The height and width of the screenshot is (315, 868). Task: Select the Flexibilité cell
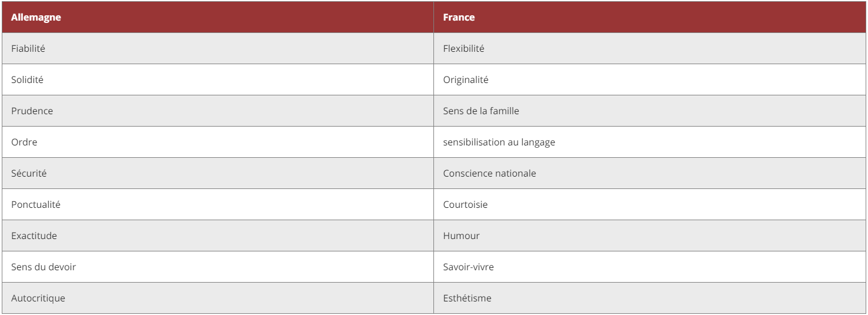coord(650,48)
